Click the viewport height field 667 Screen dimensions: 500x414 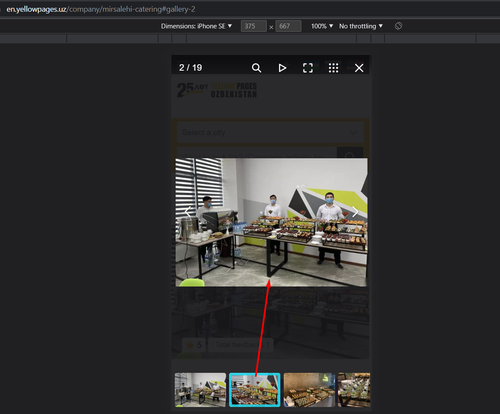click(288, 26)
